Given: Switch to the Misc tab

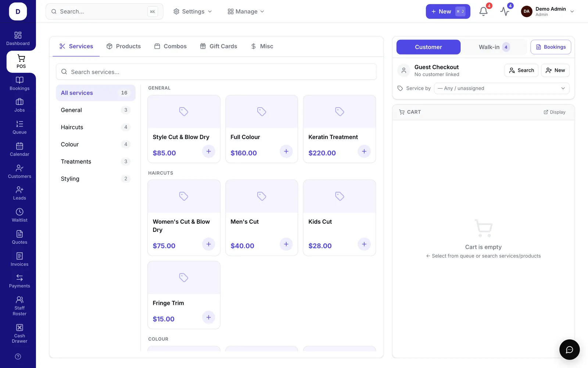Looking at the screenshot, I should coord(262,46).
